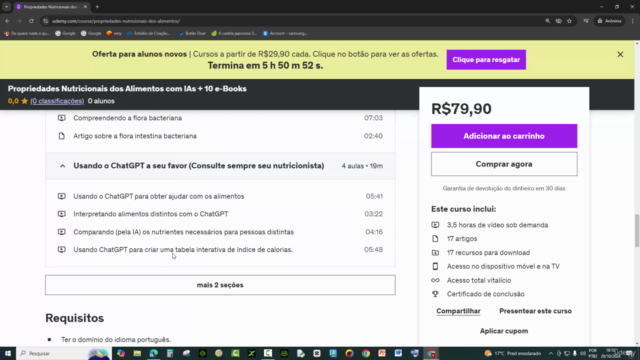
Task: Select 'Usando ChatGPT para criar uma tabela interativa'
Action: [x=183, y=249]
